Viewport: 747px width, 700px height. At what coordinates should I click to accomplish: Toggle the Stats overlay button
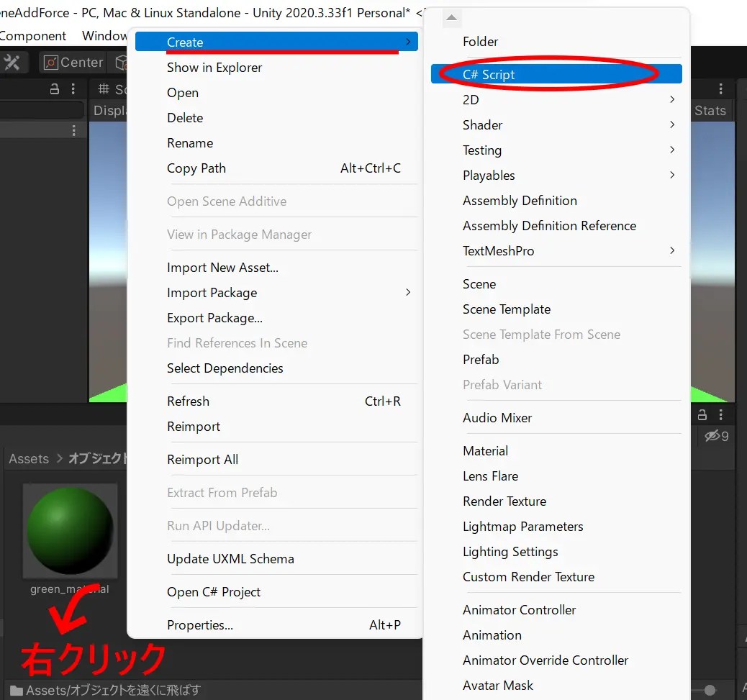coord(710,111)
